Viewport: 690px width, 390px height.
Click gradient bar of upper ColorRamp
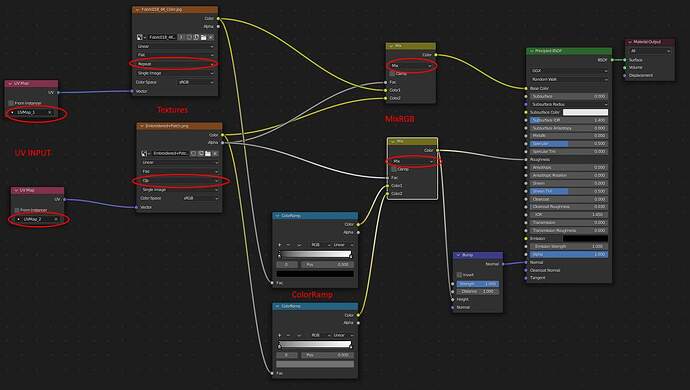[x=315, y=254]
